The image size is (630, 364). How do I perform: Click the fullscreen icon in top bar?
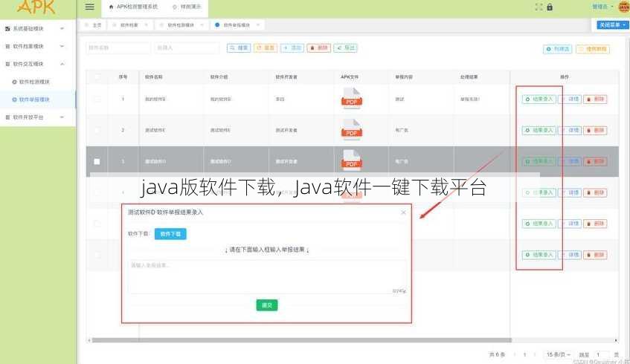click(x=539, y=7)
